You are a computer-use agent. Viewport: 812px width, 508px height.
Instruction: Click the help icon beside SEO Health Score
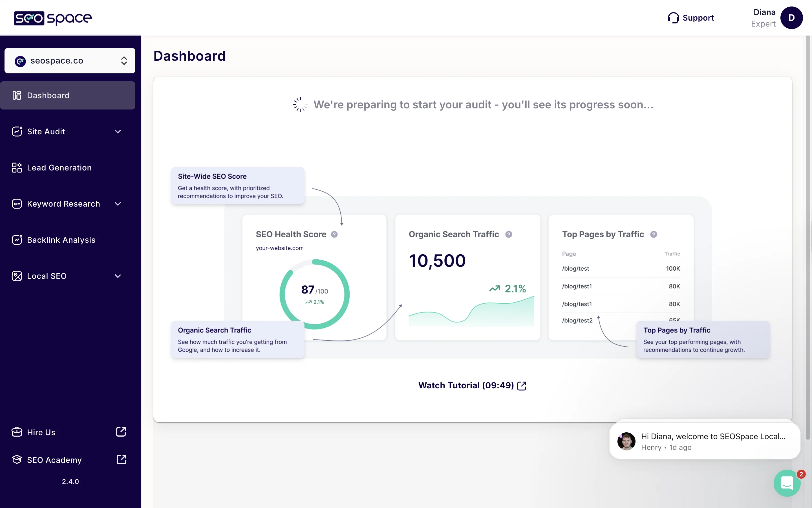coord(334,235)
